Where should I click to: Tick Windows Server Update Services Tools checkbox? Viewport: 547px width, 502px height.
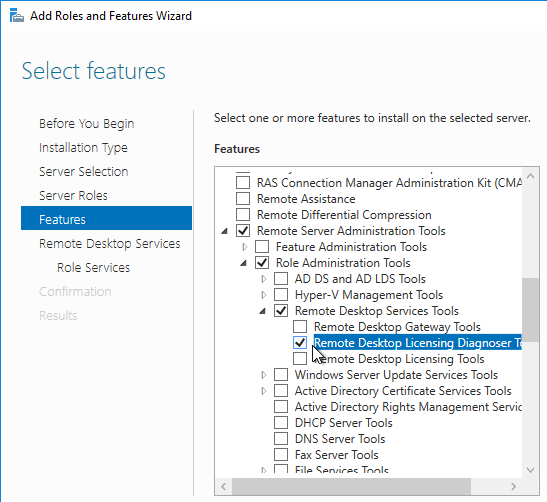(x=281, y=375)
